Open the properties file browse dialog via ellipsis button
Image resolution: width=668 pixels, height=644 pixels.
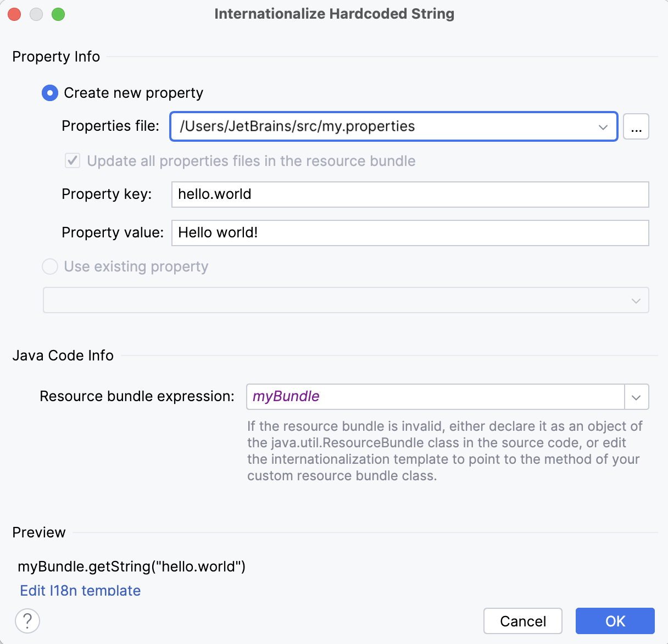pyautogui.click(x=636, y=126)
